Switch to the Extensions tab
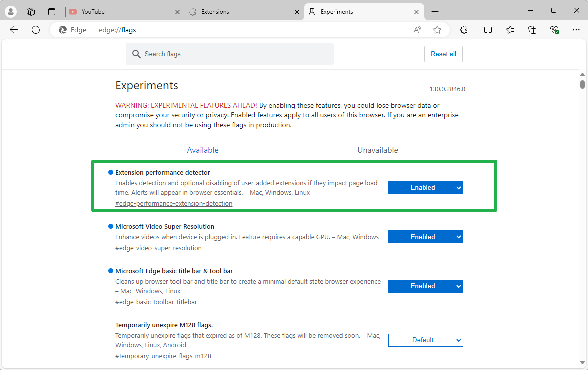Screen dimensions: 588x370 tap(244, 12)
